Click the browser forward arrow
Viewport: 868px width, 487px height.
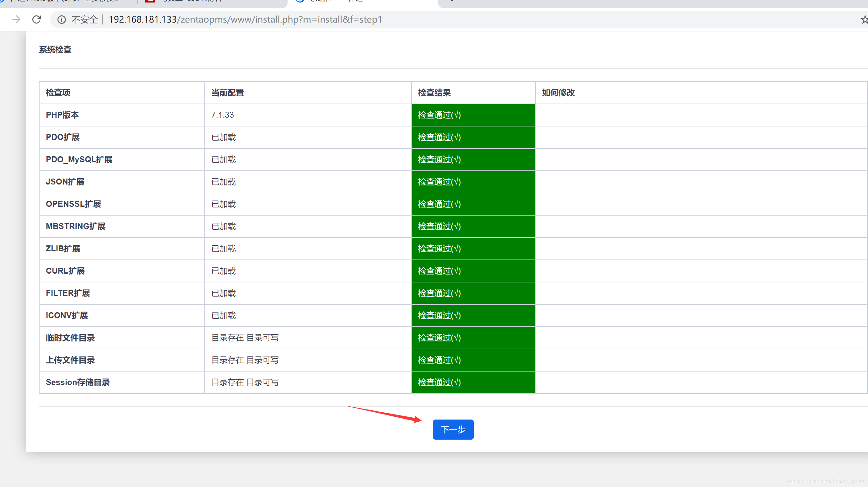pyautogui.click(x=16, y=19)
